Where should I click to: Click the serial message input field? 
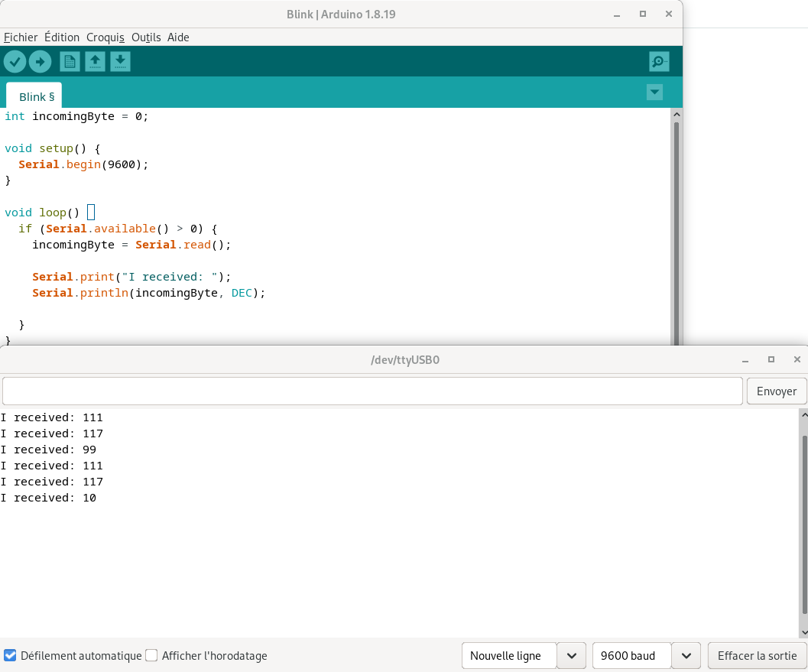click(372, 391)
